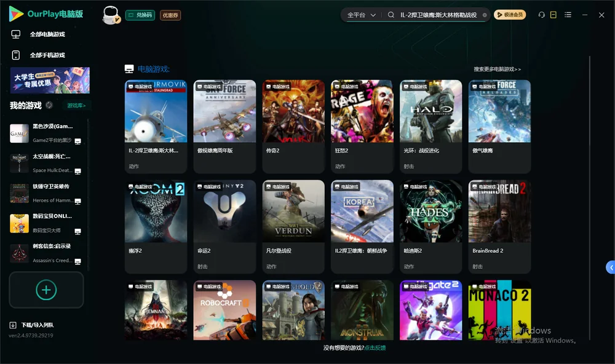The image size is (615, 364).
Task: Click the 点击反馈 feedback link
Action: pos(375,348)
